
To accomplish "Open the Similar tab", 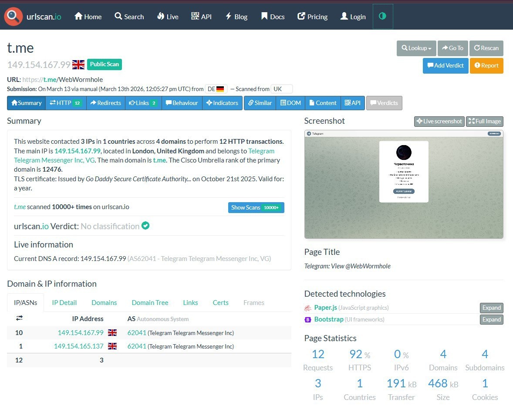I will pyautogui.click(x=260, y=103).
